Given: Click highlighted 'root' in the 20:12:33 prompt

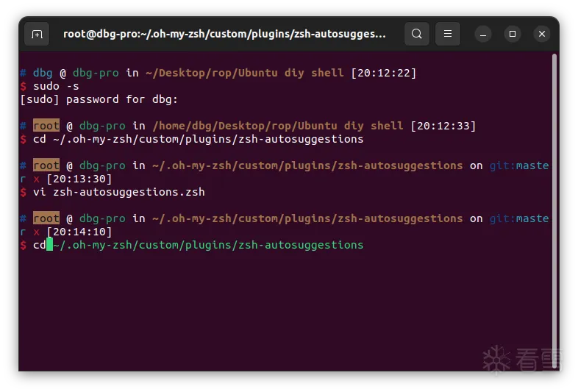Looking at the screenshot, I should [x=46, y=126].
